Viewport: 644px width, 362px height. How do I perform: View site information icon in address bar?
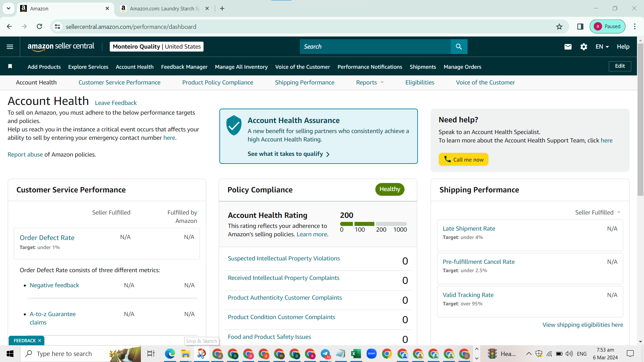(58, 26)
